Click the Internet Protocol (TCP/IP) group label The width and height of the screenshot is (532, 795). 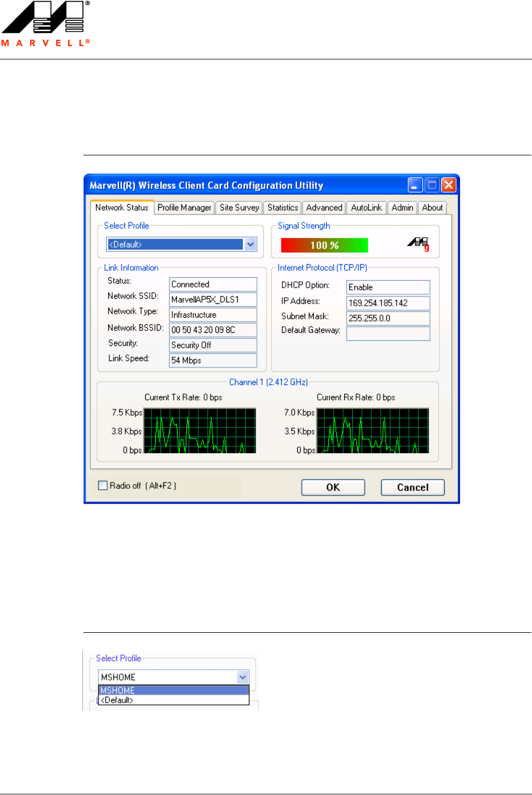coord(322,268)
